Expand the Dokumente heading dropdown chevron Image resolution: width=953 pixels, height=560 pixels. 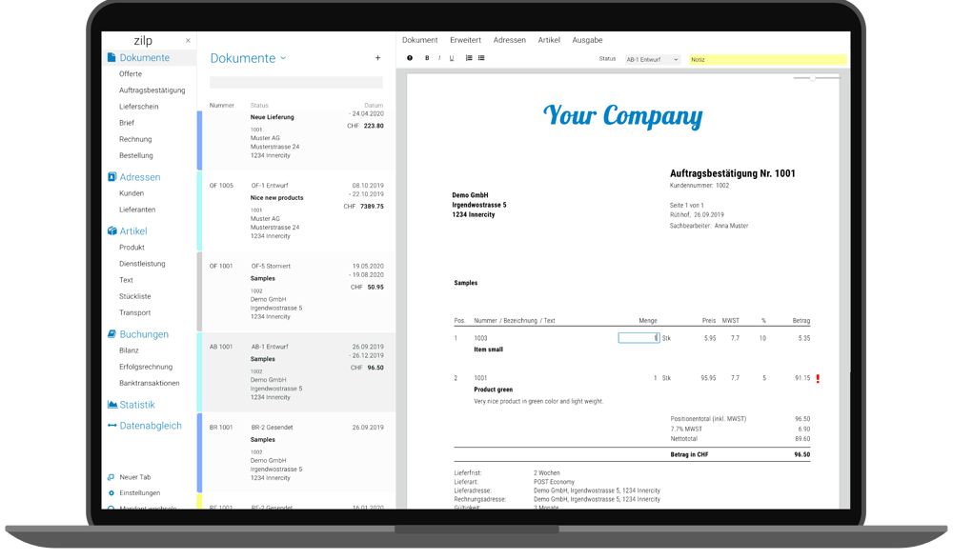pyautogui.click(x=283, y=59)
